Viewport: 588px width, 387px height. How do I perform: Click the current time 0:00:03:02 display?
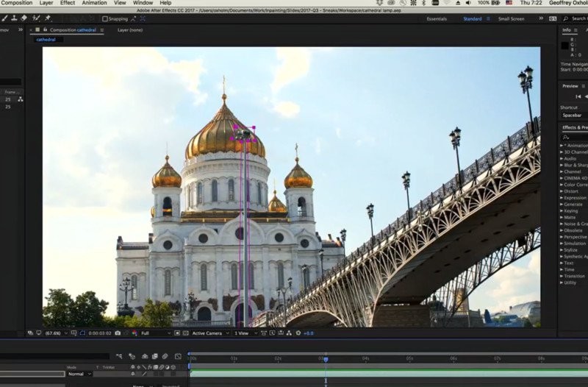click(x=100, y=333)
